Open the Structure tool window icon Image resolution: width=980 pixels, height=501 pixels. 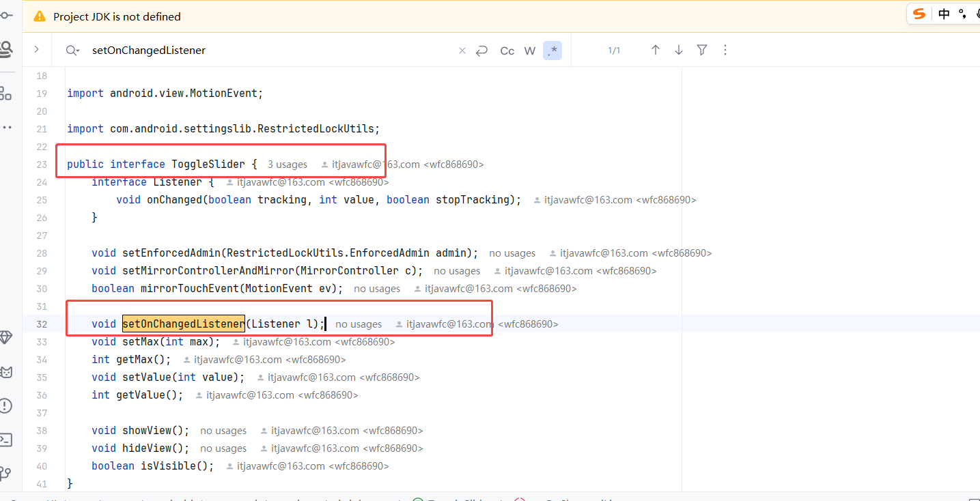click(x=5, y=93)
